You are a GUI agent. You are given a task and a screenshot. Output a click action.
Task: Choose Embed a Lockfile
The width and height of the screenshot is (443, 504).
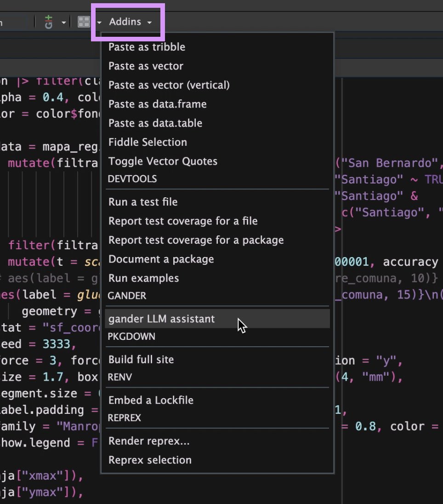click(x=151, y=400)
